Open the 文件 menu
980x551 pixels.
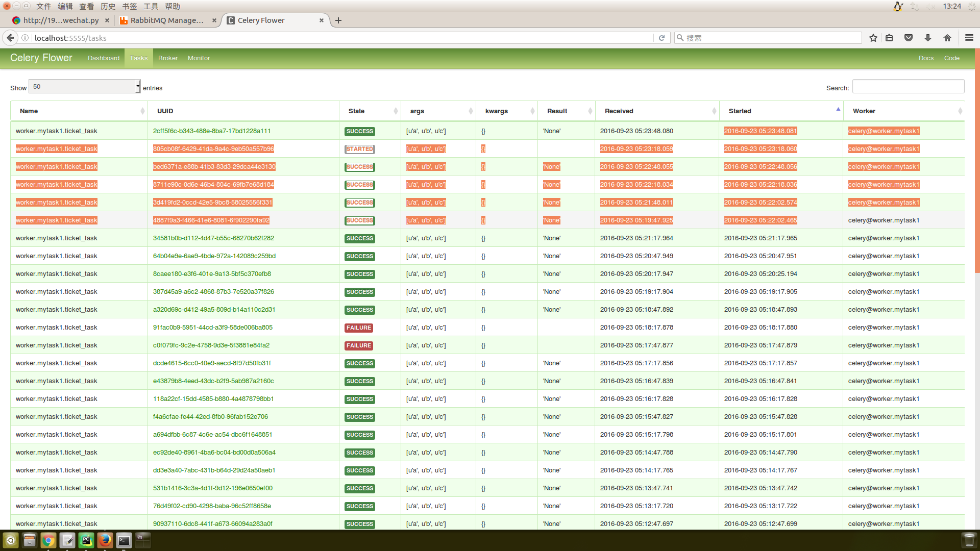pyautogui.click(x=43, y=6)
